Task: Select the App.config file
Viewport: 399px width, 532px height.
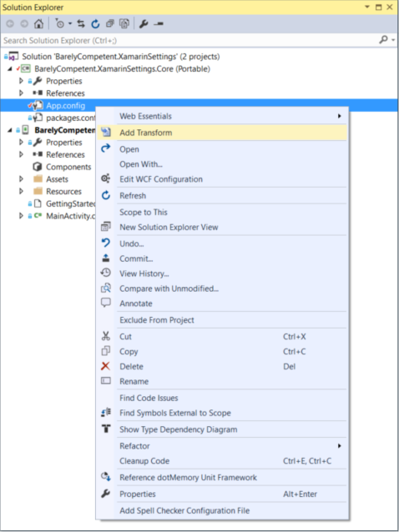Action: coord(66,106)
